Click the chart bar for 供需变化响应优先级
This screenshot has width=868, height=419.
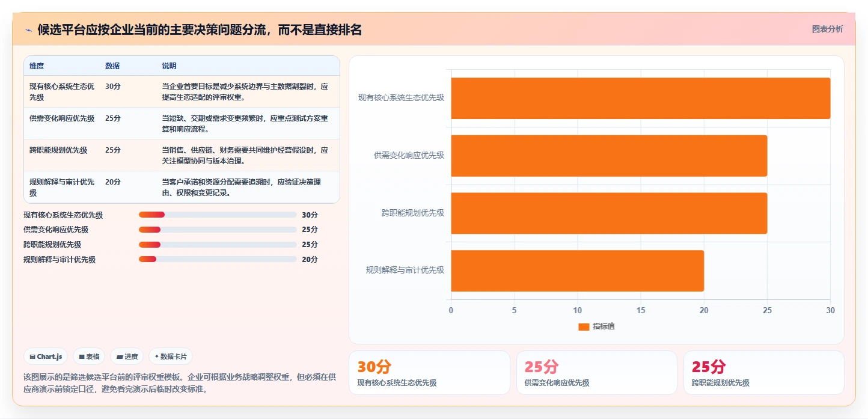coord(609,156)
